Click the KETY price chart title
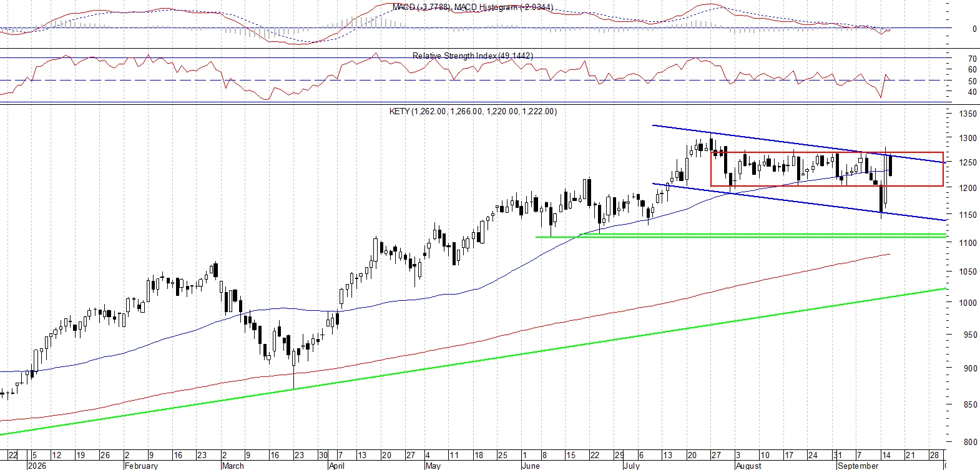This screenshot has width=980, height=470. [x=473, y=111]
